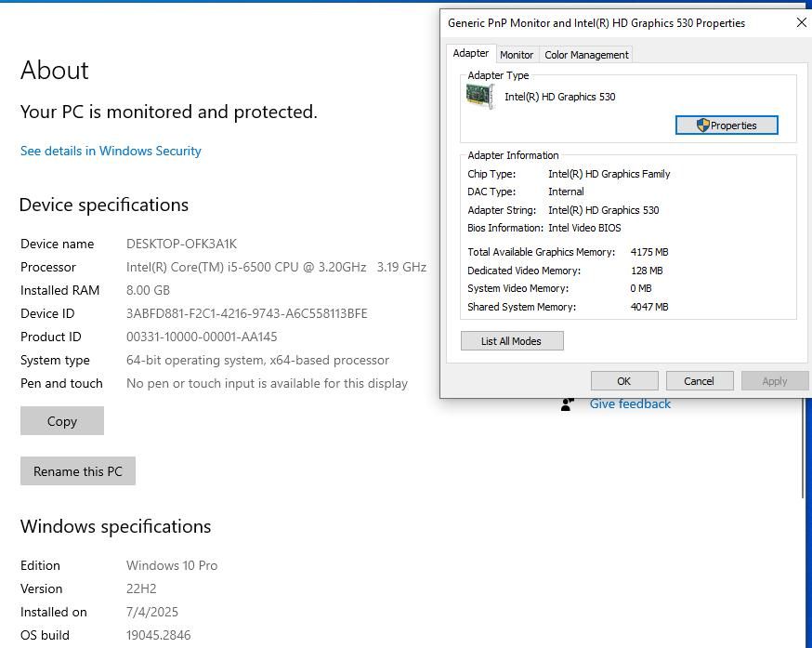This screenshot has width=812, height=648.
Task: Click Product ID 00331-10000-00001-AA145
Action: point(202,337)
